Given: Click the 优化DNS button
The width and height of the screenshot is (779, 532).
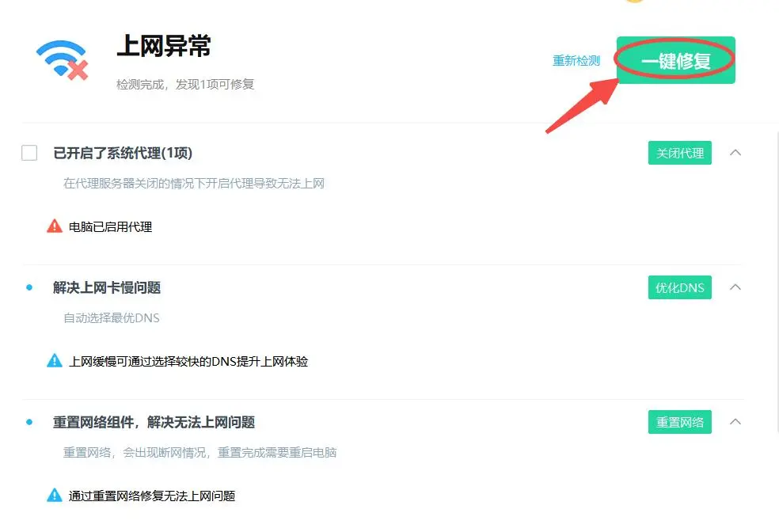Looking at the screenshot, I should point(679,287).
